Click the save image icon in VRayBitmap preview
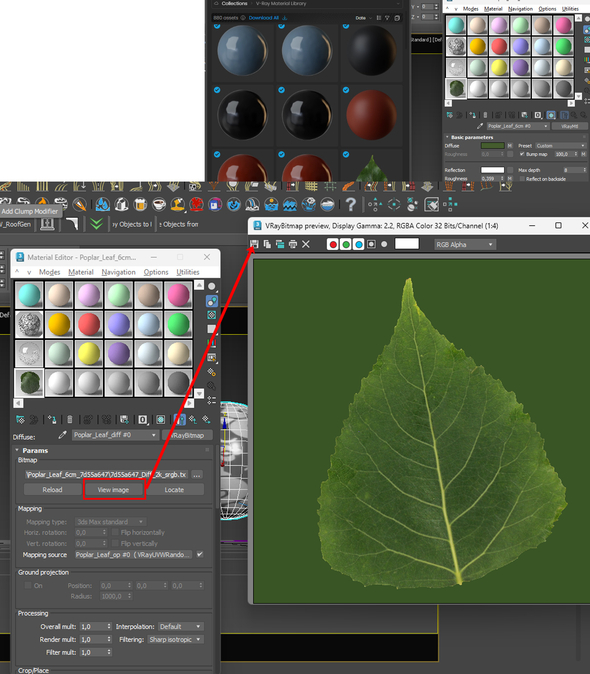The width and height of the screenshot is (590, 674). pyautogui.click(x=254, y=244)
